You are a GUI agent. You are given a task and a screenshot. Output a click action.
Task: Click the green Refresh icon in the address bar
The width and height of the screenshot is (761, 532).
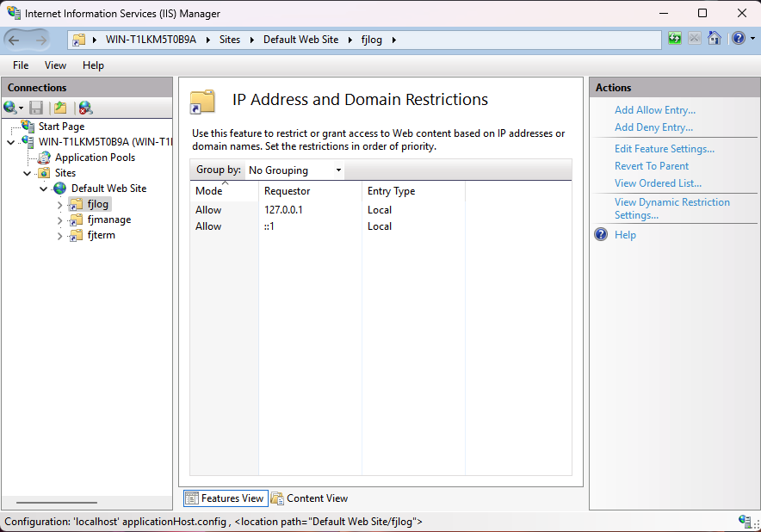(675, 38)
